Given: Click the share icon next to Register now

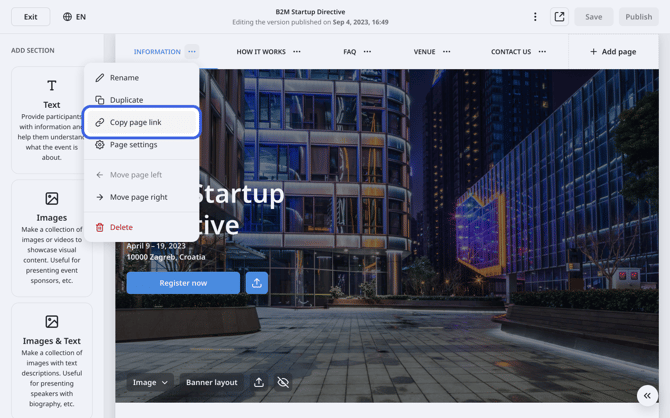Looking at the screenshot, I should point(257,283).
